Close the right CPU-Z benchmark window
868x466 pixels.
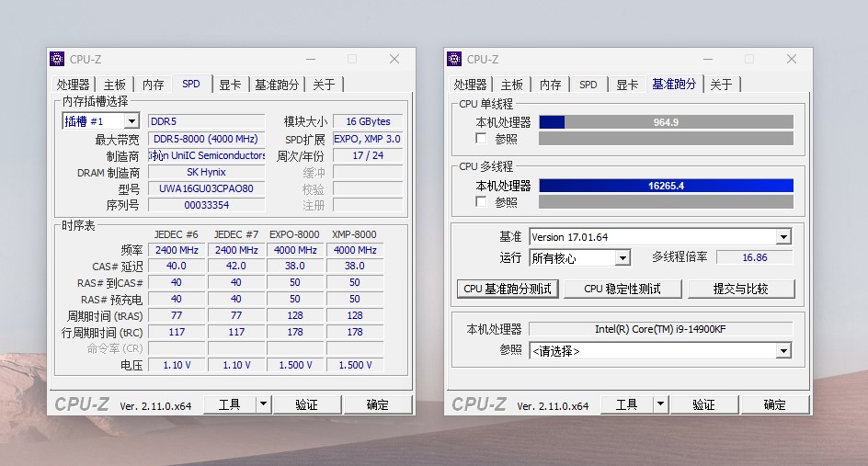tap(792, 59)
